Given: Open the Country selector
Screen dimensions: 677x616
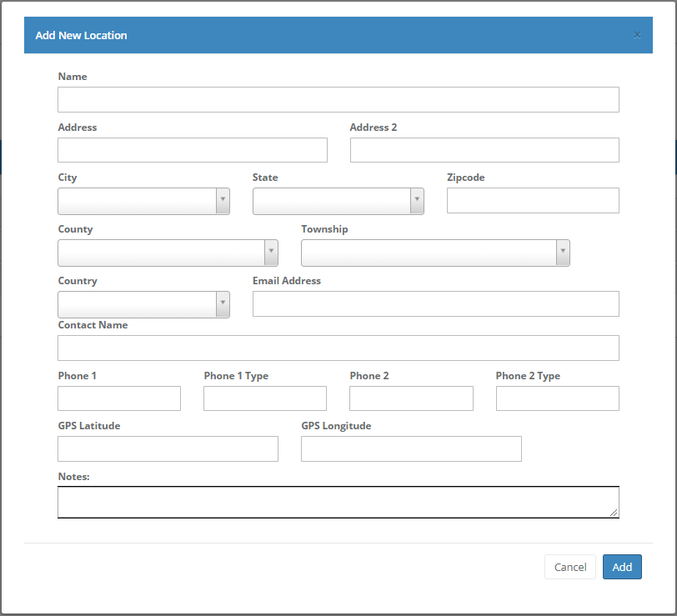Looking at the screenshot, I should pyautogui.click(x=143, y=304).
